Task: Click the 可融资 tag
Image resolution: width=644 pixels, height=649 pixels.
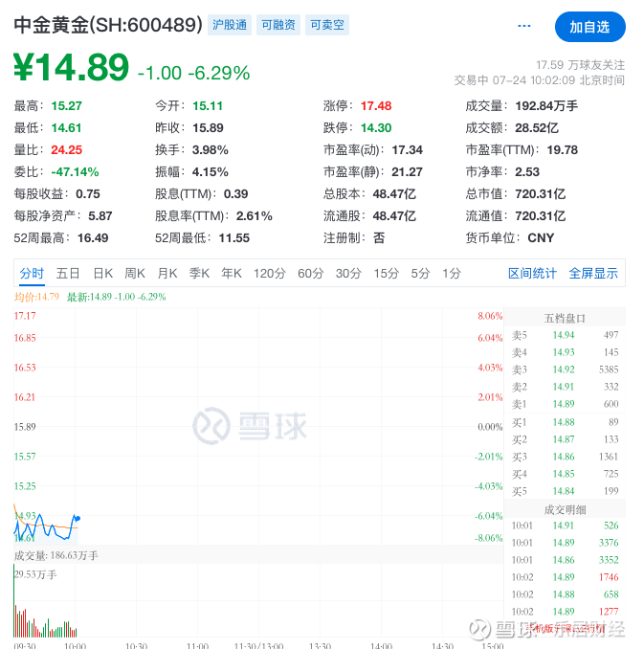Action: point(278,25)
